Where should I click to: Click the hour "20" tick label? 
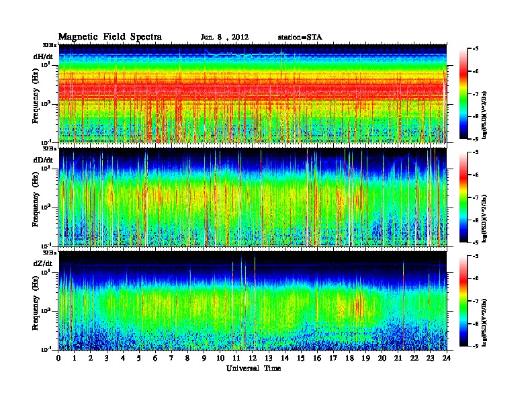pyautogui.click(x=382, y=358)
